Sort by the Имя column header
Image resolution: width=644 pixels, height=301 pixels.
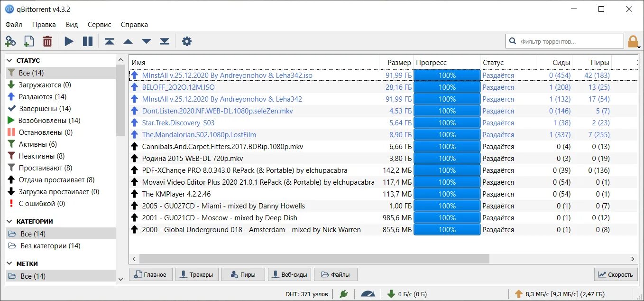click(x=254, y=63)
